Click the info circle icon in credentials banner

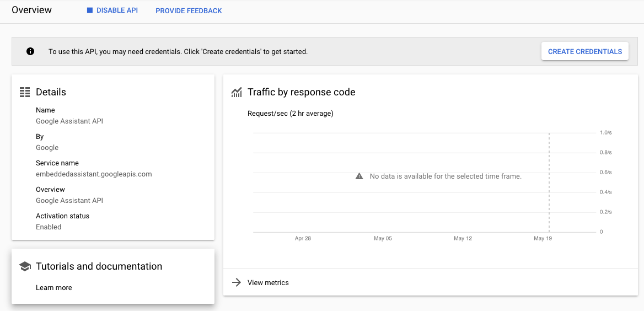tap(30, 51)
